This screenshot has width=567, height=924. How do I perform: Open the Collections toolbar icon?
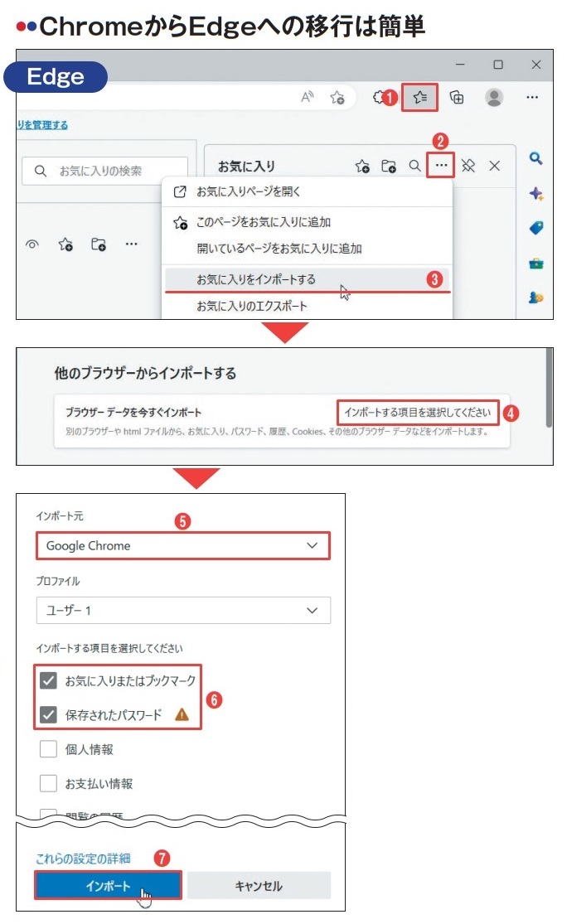coord(457,97)
